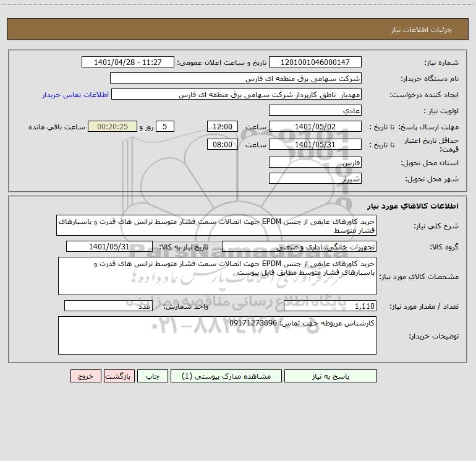The image size is (476, 461).
Task: Click quantity field showing 1,110
Action: click(x=330, y=306)
